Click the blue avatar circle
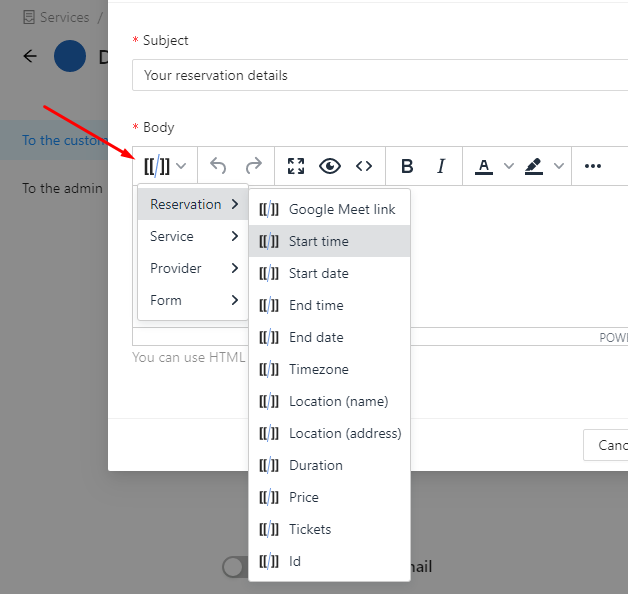Screen dimensions: 628x594 pyautogui.click(x=70, y=56)
